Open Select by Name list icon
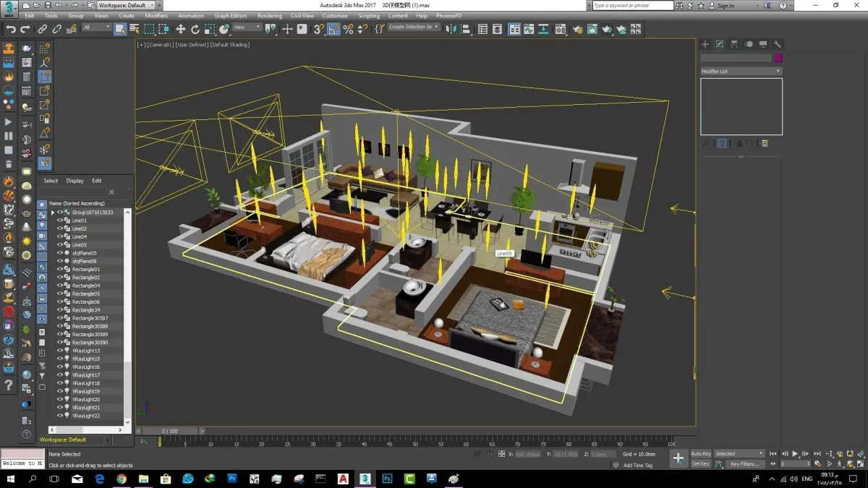 (134, 29)
